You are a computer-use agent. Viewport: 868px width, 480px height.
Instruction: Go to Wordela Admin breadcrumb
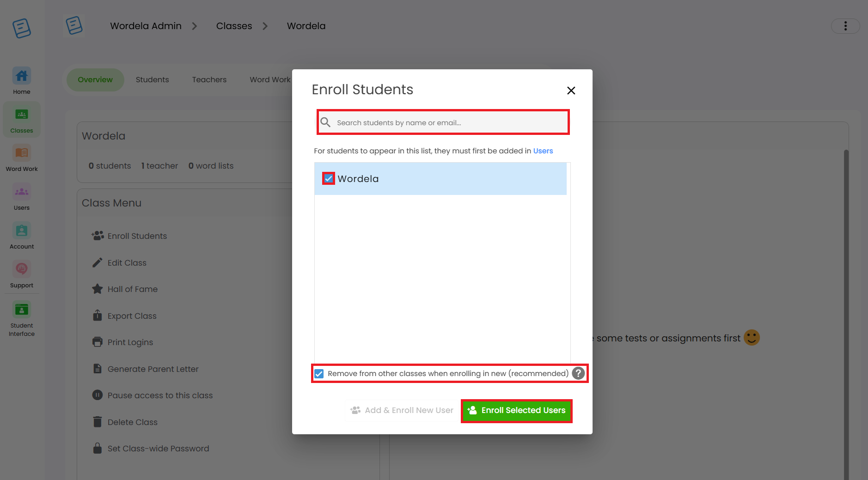[x=146, y=26]
